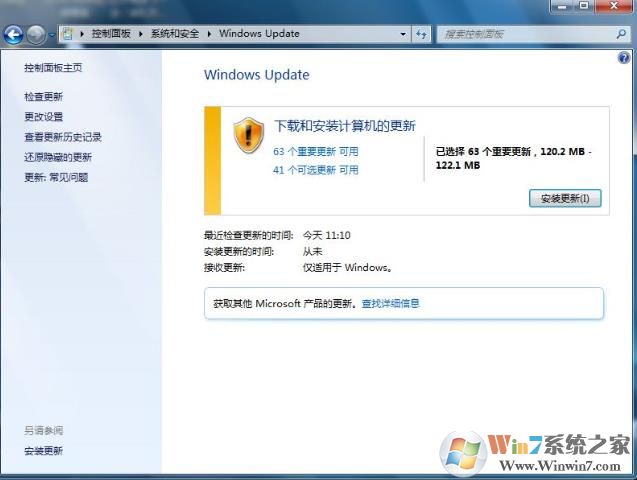The image size is (637, 480).
Task: Go back with the blue Back arrow
Action: pos(13,35)
